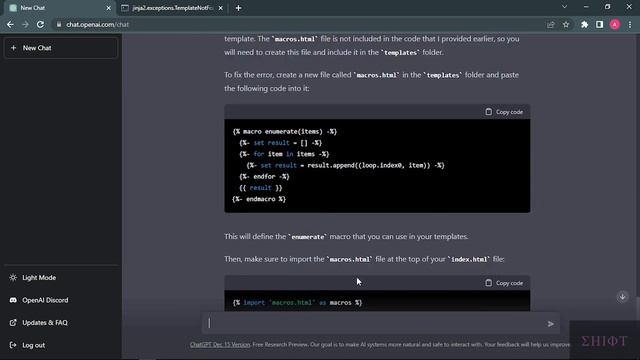The image size is (640, 360).
Task: Open the Chrome three-dot menu
Action: [630, 24]
